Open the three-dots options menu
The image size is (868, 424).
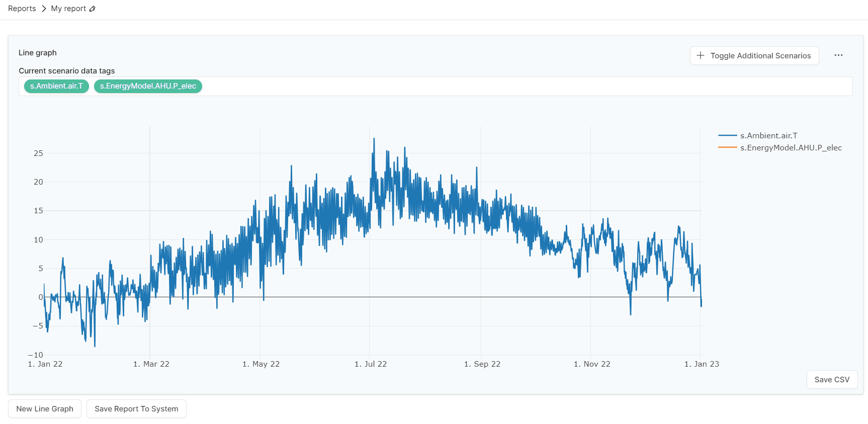click(x=838, y=55)
